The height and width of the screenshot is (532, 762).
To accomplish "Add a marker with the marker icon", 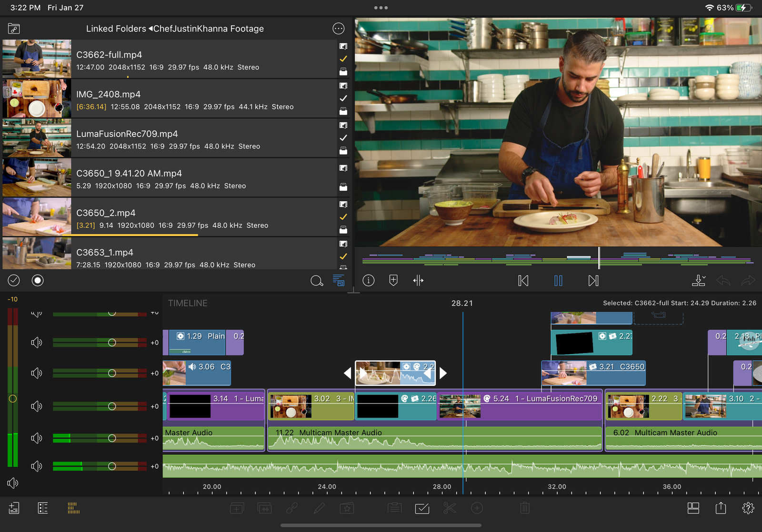I will tap(393, 280).
